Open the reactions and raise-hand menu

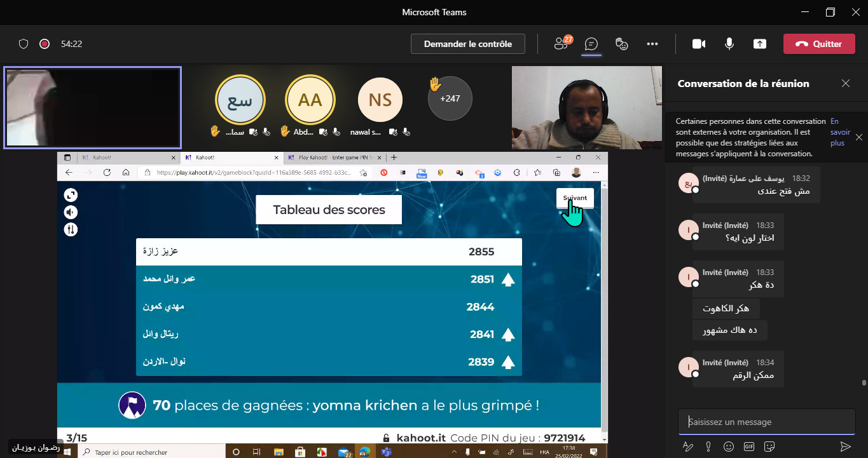tap(622, 44)
